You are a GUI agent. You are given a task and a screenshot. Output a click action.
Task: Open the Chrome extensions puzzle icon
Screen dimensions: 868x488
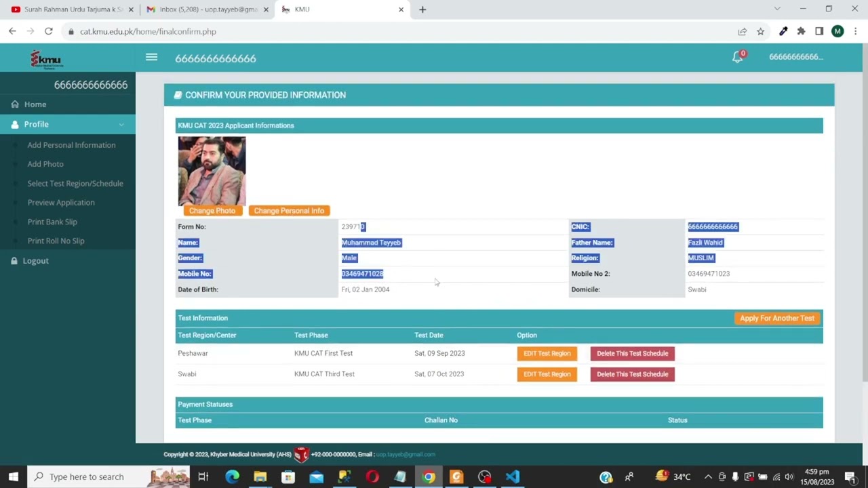pos(801,31)
